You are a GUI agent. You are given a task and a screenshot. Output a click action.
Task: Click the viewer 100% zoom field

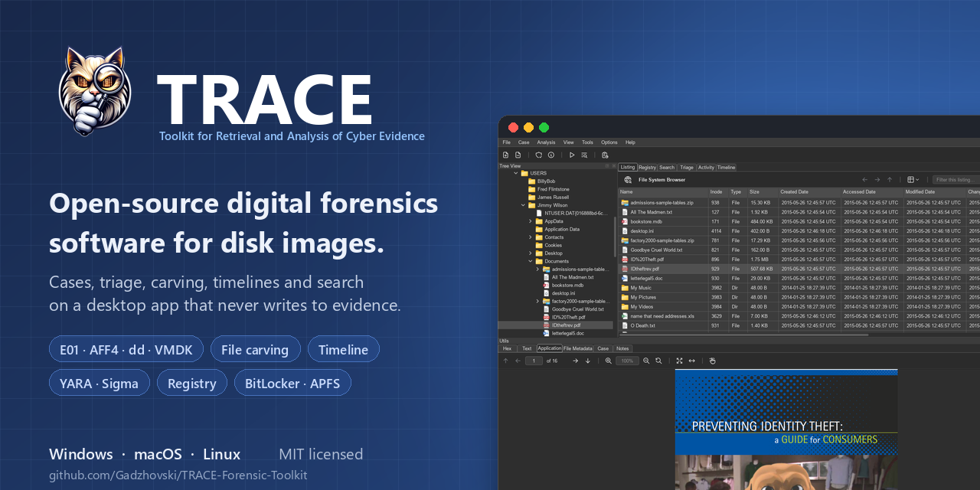[627, 361]
